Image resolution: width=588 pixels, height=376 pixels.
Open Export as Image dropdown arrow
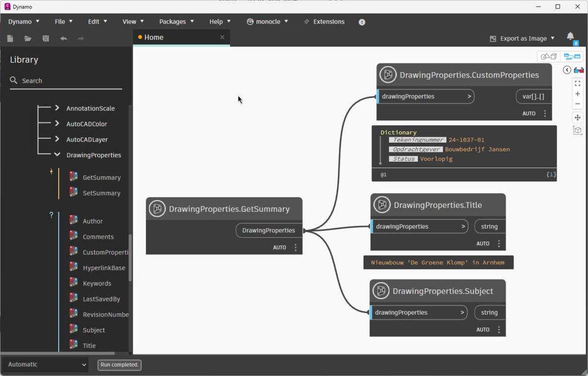[553, 38]
